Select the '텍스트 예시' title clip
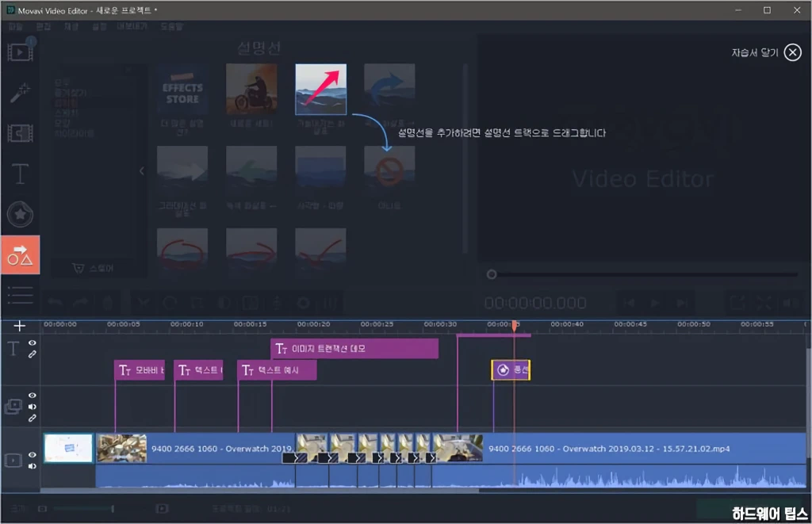 tap(277, 370)
